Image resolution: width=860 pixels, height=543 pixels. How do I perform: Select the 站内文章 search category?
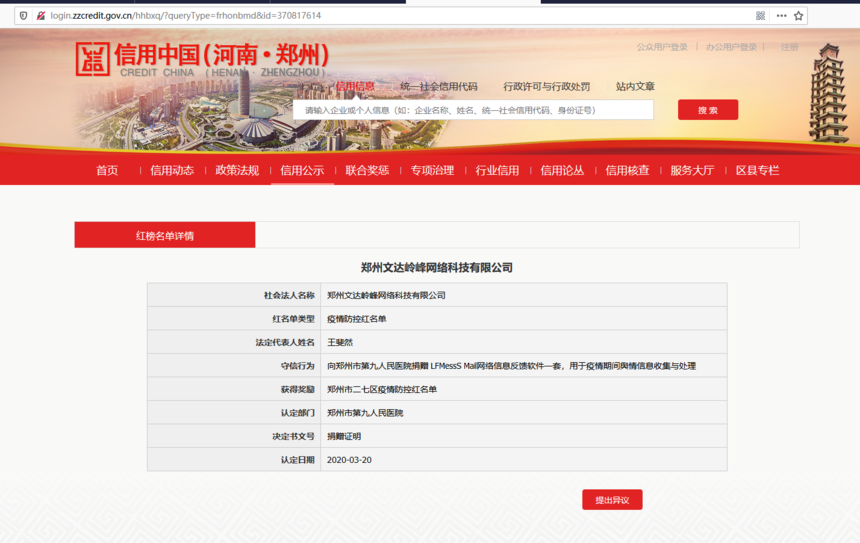tap(635, 87)
